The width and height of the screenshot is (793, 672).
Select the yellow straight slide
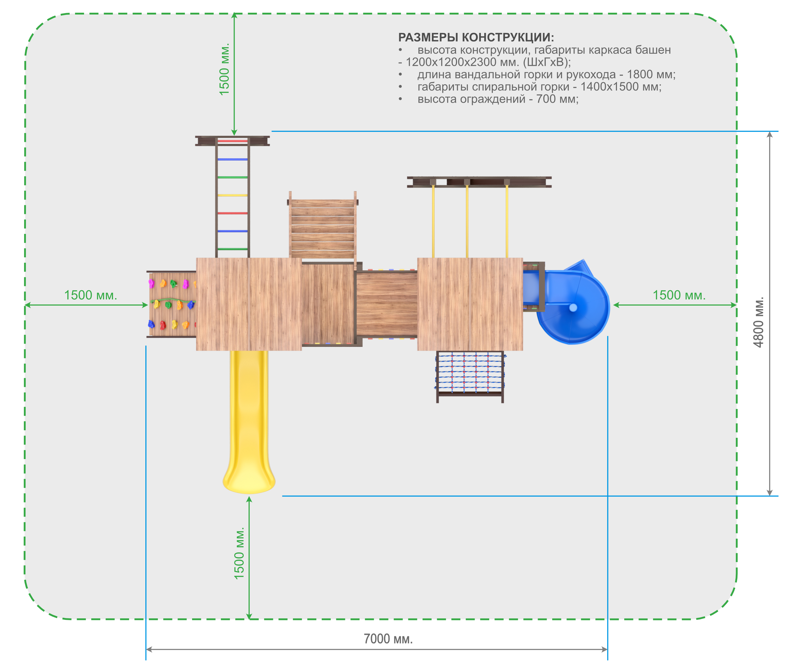click(249, 422)
